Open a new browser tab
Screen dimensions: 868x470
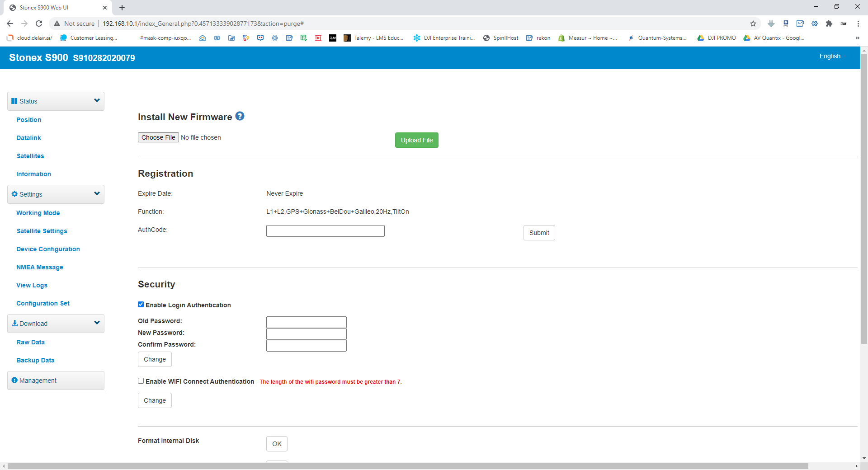coord(122,8)
